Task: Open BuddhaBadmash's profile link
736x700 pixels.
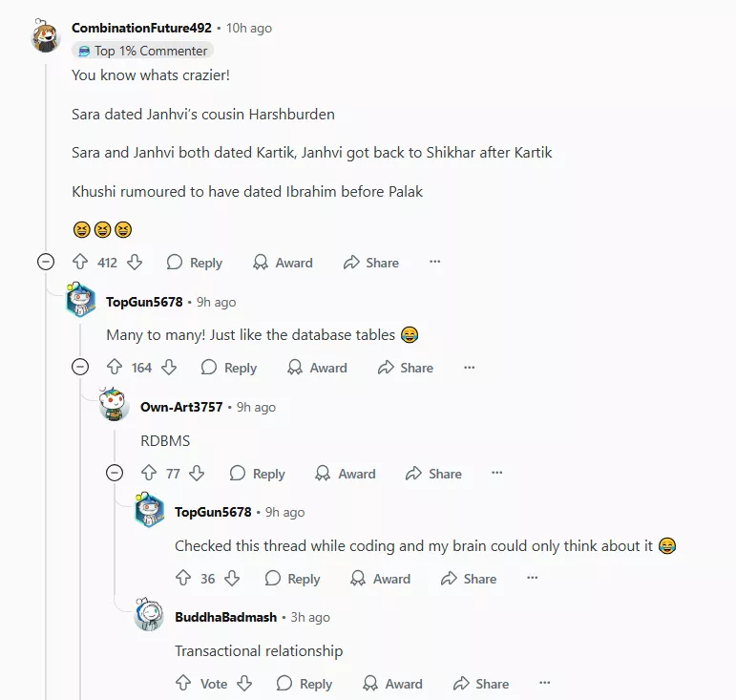Action: coord(225,617)
